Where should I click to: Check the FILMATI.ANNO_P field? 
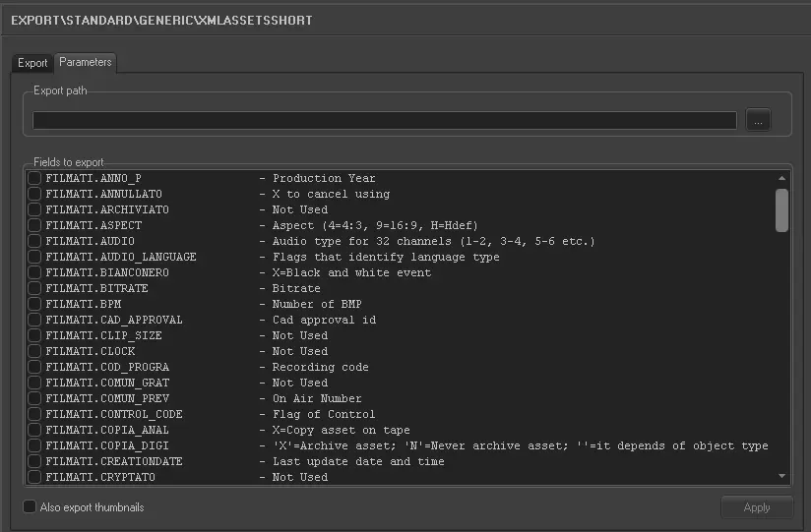pyautogui.click(x=34, y=178)
